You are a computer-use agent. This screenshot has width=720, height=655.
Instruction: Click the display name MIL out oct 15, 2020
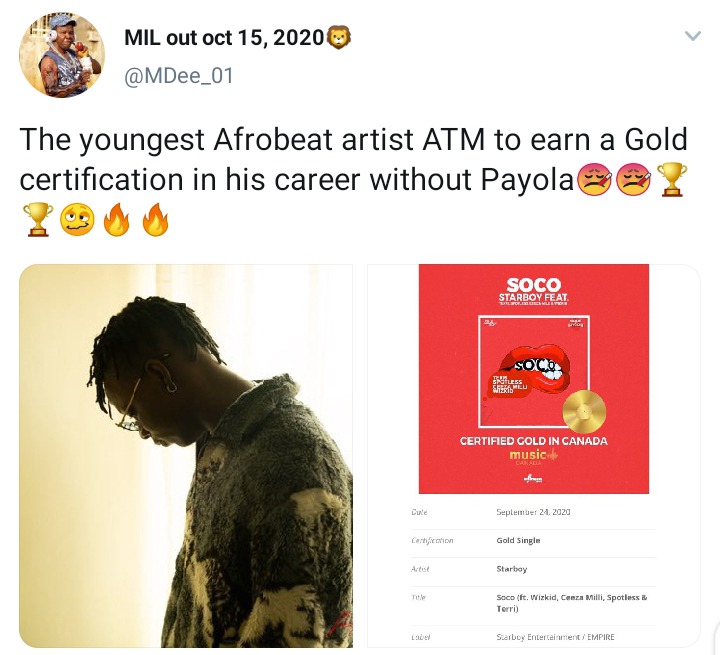224,38
